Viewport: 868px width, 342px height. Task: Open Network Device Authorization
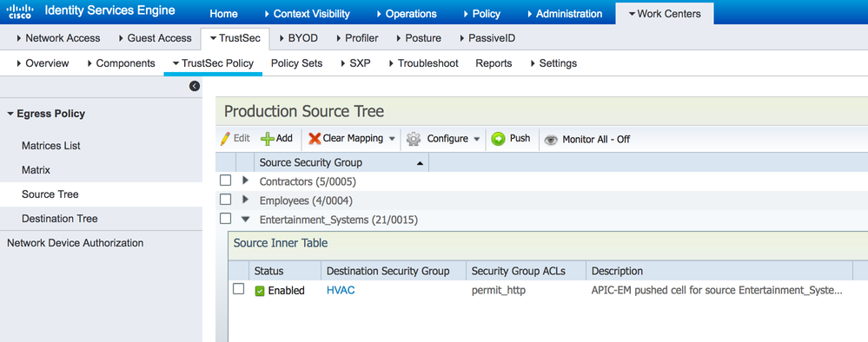76,243
